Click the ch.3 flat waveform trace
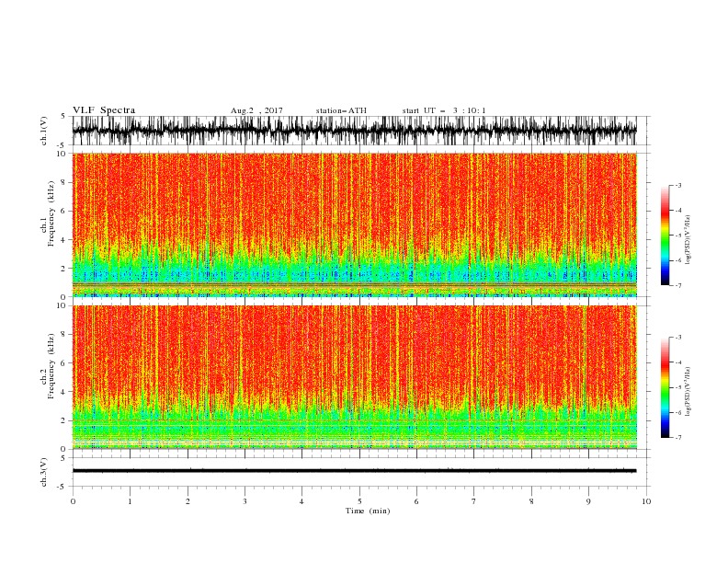Viewport: 728px width, 563px height. (x=354, y=471)
